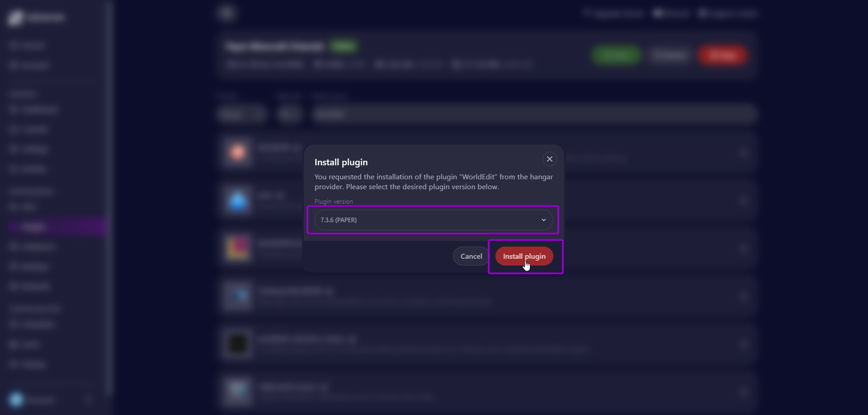
Task: Click the green status badge beside the server name
Action: click(x=344, y=46)
